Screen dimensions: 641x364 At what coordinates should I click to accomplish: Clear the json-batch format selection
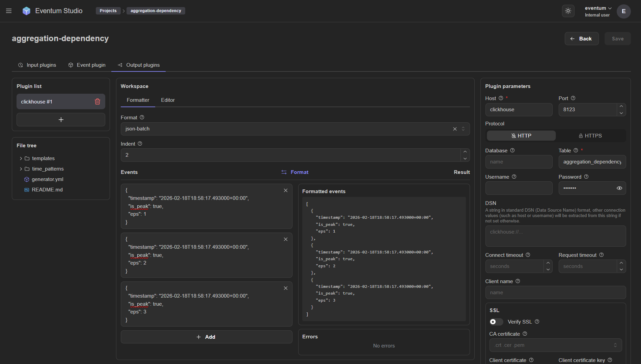455,129
